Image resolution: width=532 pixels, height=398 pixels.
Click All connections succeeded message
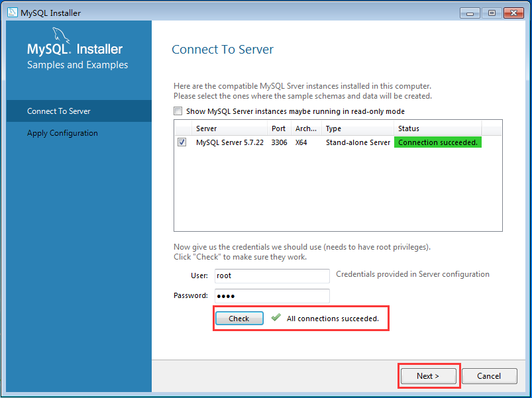(x=333, y=319)
